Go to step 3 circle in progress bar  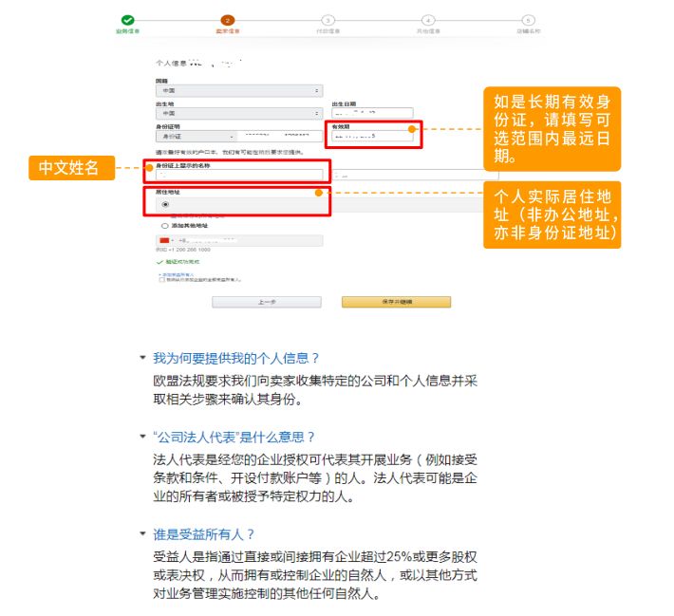[x=328, y=20]
